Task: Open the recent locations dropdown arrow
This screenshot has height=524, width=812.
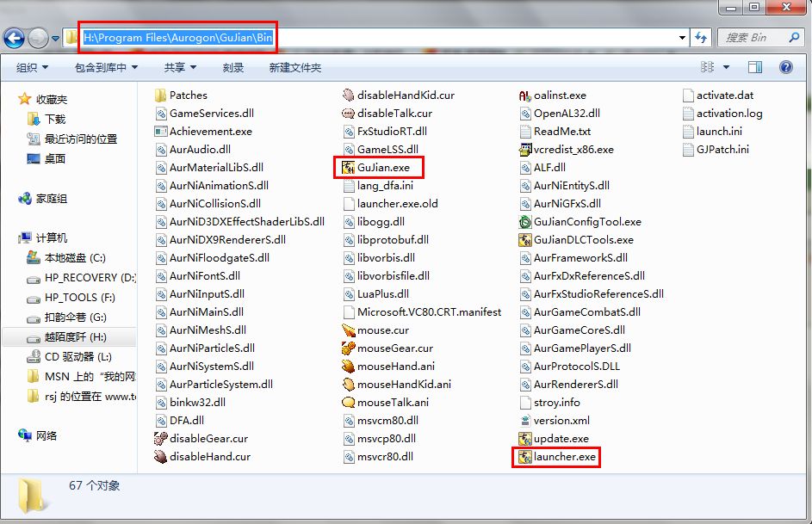Action: [x=55, y=38]
